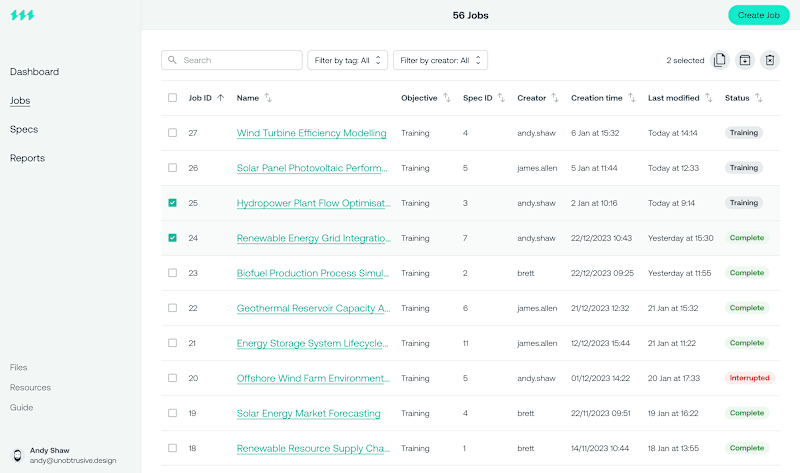The image size is (800, 473).
Task: Click the Complete status badge for job 24
Action: point(747,238)
